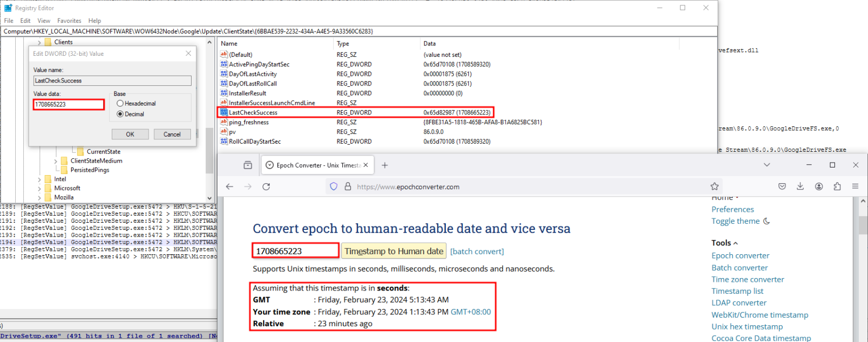Viewport: 868px width, 342px height.
Task: Open the LDAP converter link
Action: pos(739,303)
